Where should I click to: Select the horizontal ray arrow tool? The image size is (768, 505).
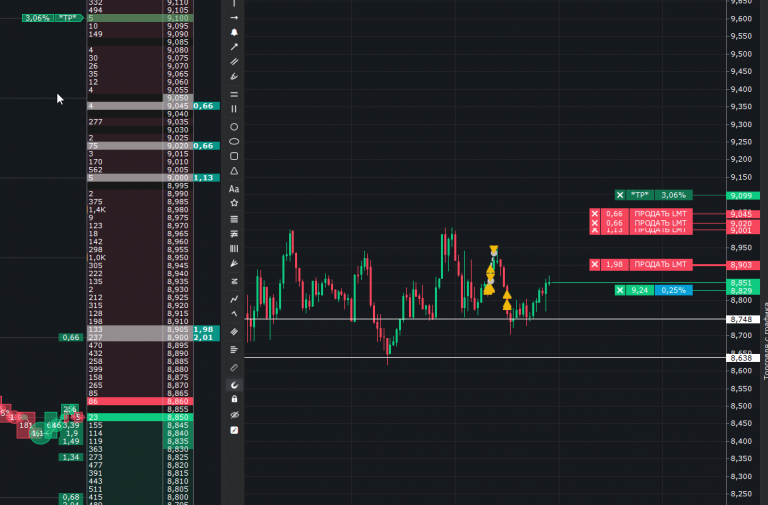tap(234, 18)
